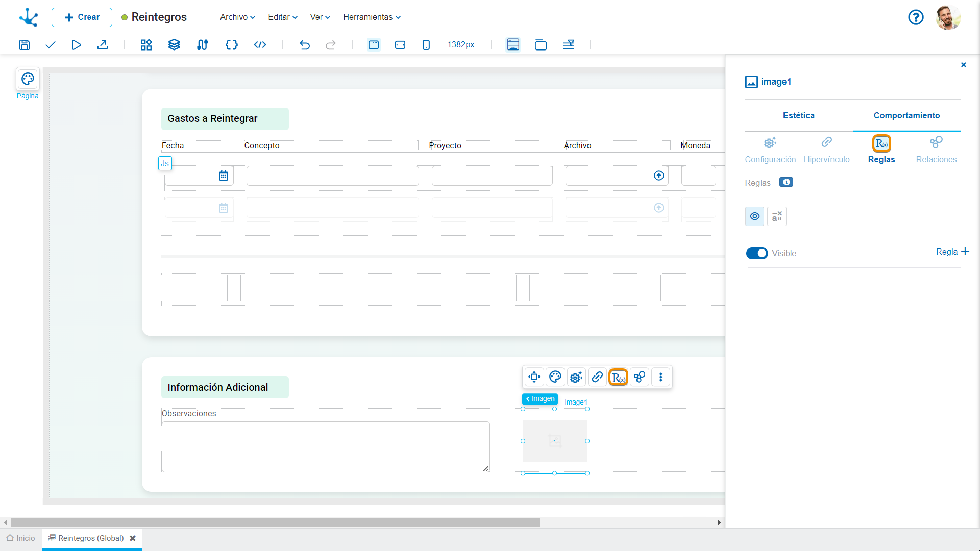Open the Archivo menu
This screenshot has height=551, width=980.
(237, 17)
